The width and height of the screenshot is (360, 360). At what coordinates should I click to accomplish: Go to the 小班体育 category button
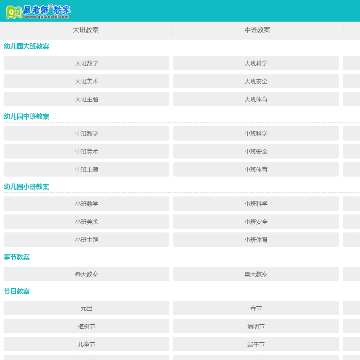tap(256, 240)
